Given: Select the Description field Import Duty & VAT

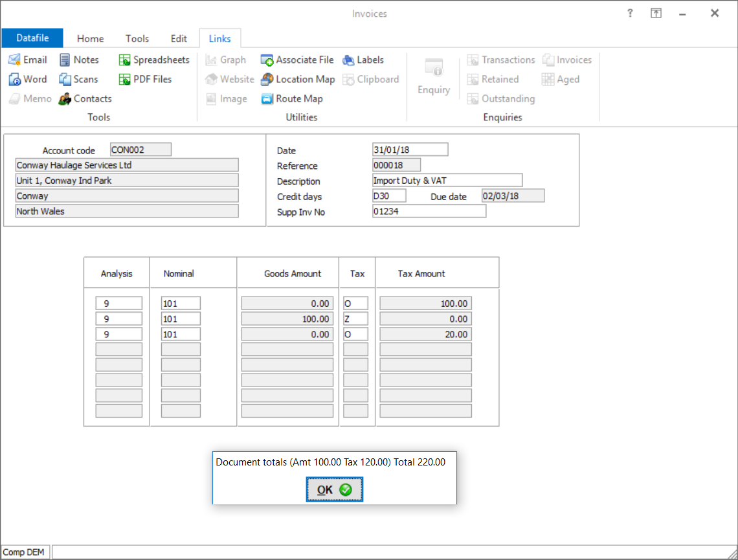Looking at the screenshot, I should point(447,181).
